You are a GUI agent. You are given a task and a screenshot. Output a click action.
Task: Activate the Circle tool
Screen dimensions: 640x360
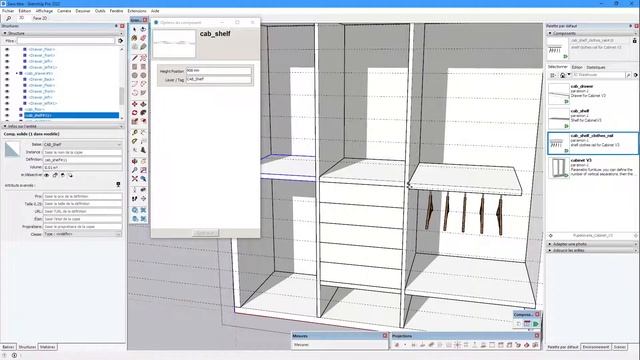[x=135, y=76]
